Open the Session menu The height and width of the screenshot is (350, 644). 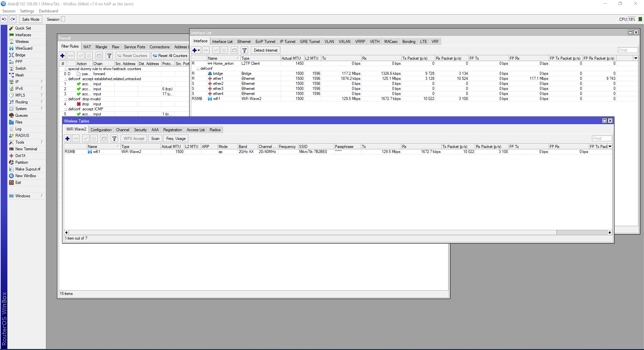pyautogui.click(x=9, y=11)
